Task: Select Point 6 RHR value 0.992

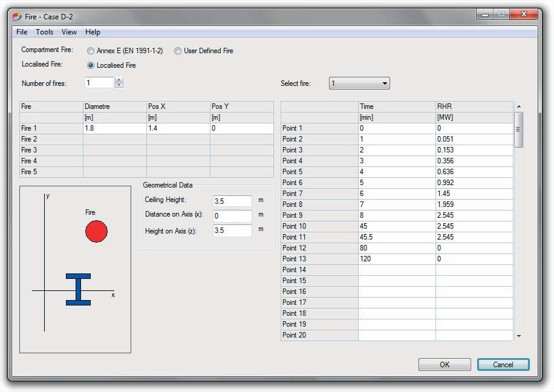Action: tap(474, 183)
